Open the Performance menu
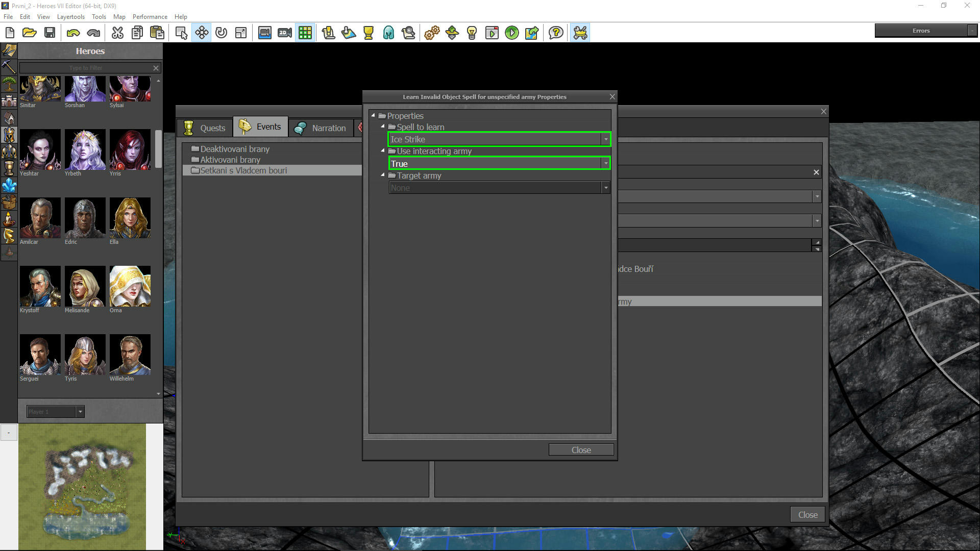The image size is (980, 551). (x=150, y=16)
